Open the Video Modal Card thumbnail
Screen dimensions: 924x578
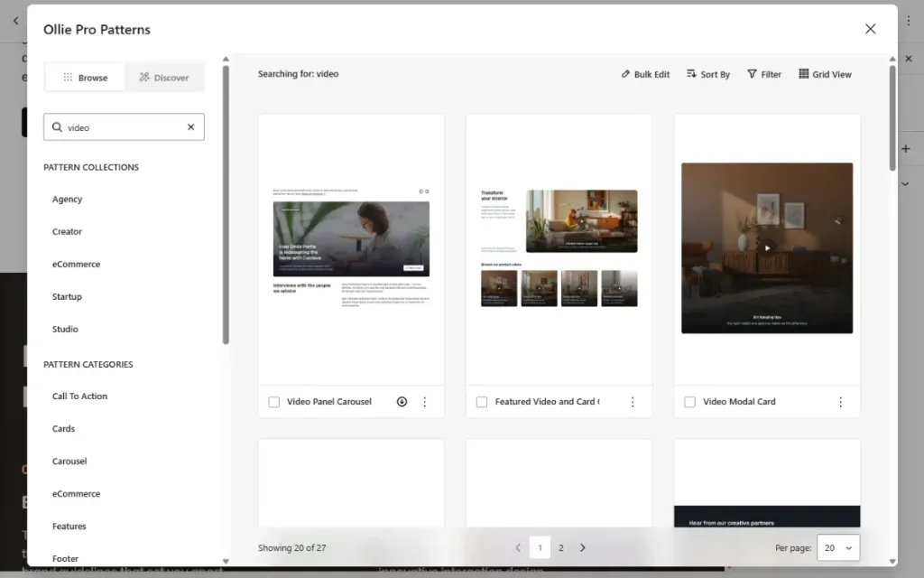tap(767, 249)
